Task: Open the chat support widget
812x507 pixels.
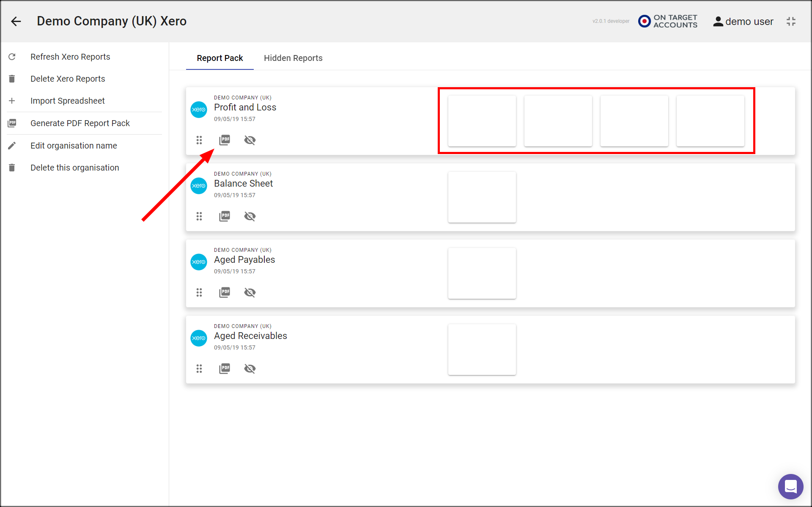Action: coord(790,486)
